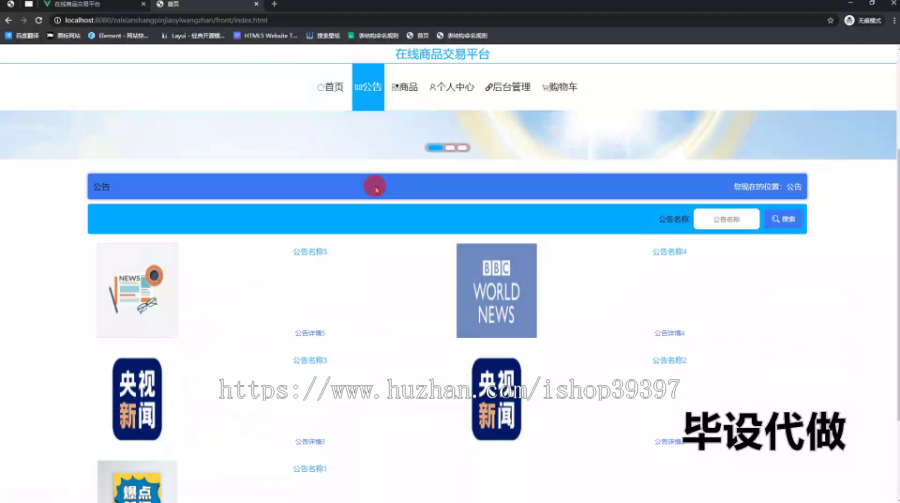Bookmark page with the star icon
The height and width of the screenshot is (503, 900).
[x=830, y=20]
